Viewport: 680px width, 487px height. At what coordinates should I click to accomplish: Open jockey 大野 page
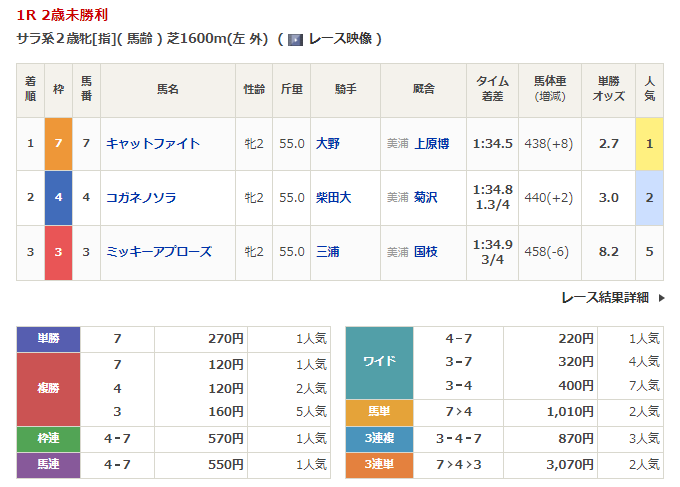327,144
